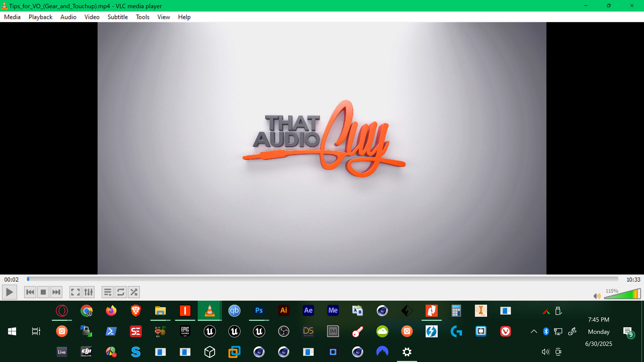This screenshot has width=644, height=362.
Task: Open Adobe Illustrator from the taskbar
Action: pyautogui.click(x=283, y=311)
